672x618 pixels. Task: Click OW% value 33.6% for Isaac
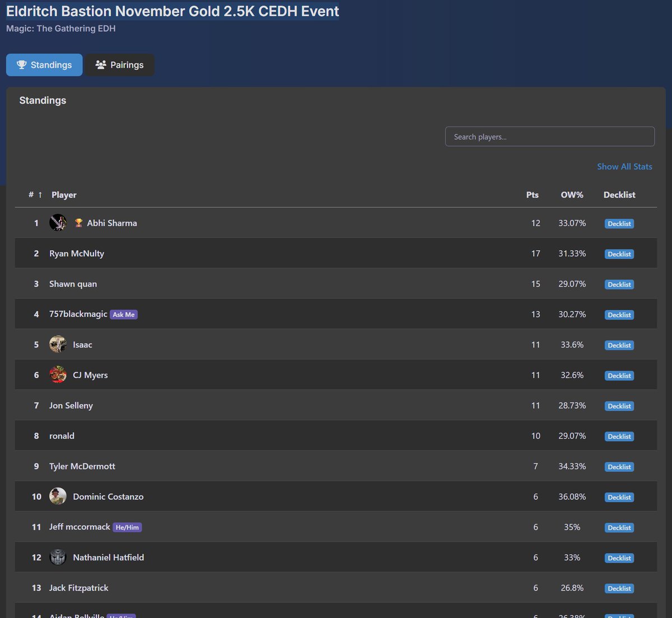(x=572, y=345)
